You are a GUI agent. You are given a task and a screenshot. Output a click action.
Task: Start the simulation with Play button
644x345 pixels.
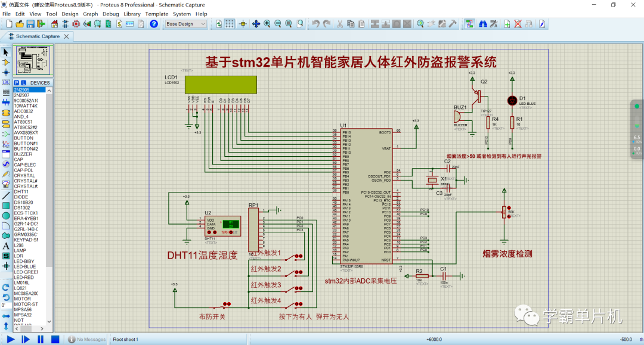point(11,339)
